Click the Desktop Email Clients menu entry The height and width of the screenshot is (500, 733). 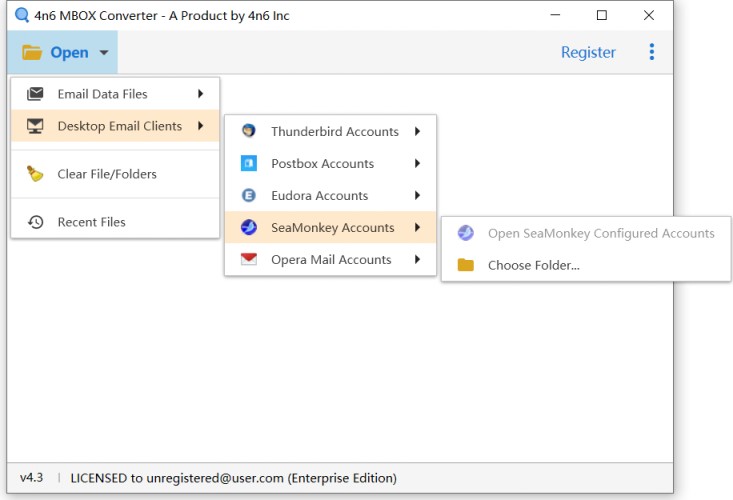pyautogui.click(x=115, y=126)
